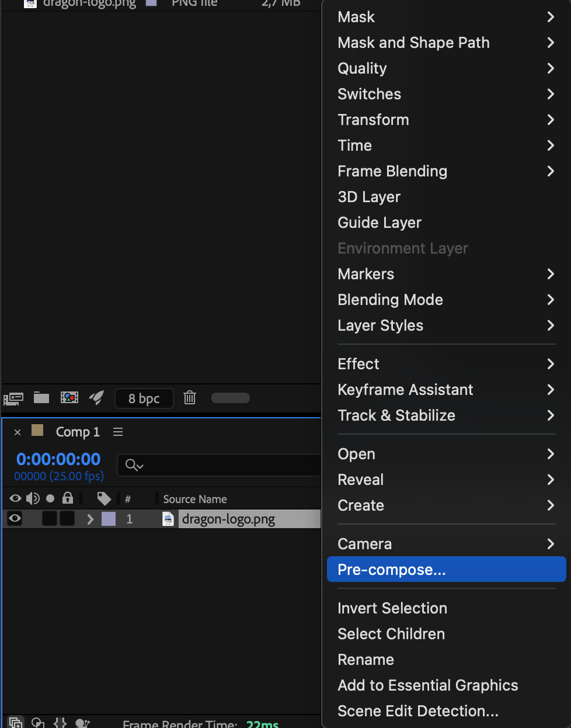Image resolution: width=571 pixels, height=728 pixels.
Task: Click the layer number 1 cell
Action: tap(130, 519)
